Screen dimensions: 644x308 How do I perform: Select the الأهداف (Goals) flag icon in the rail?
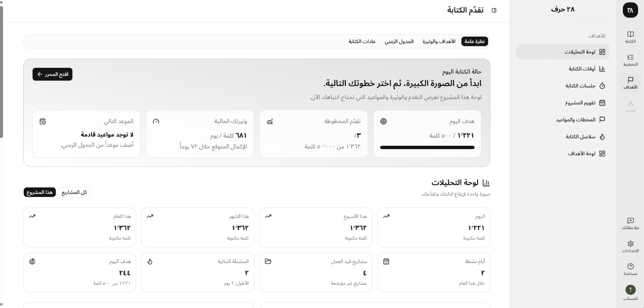pos(630,83)
